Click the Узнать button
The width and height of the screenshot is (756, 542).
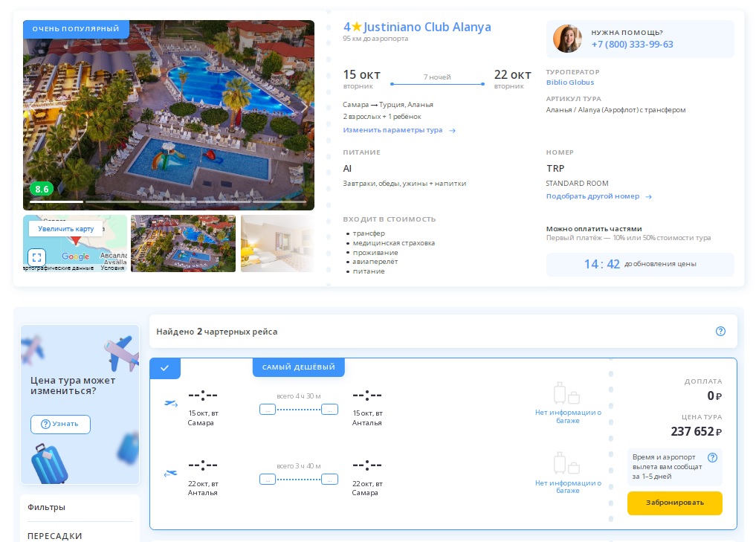coord(60,425)
